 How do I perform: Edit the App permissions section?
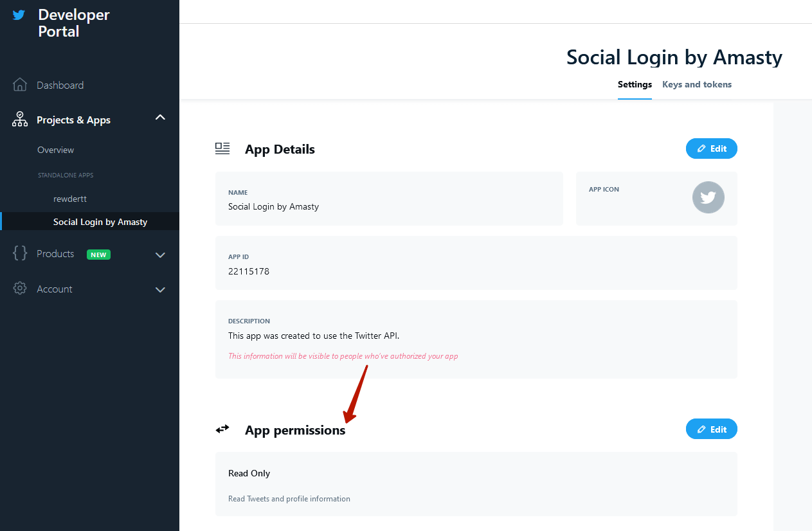[712, 429]
